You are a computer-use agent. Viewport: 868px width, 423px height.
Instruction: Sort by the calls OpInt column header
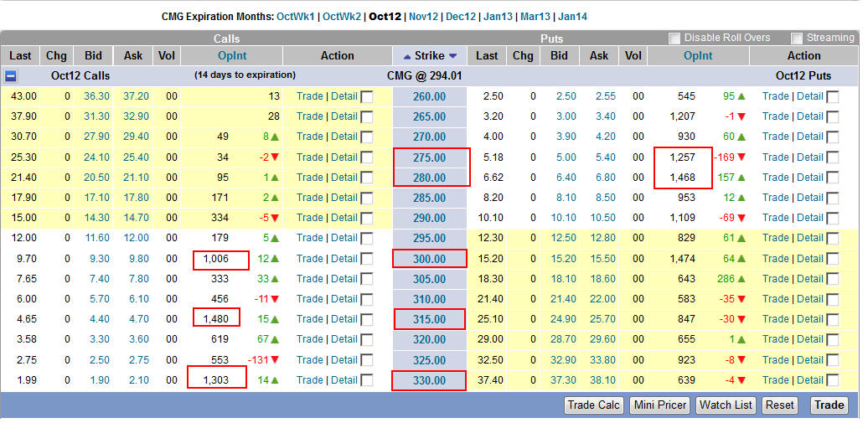point(231,56)
